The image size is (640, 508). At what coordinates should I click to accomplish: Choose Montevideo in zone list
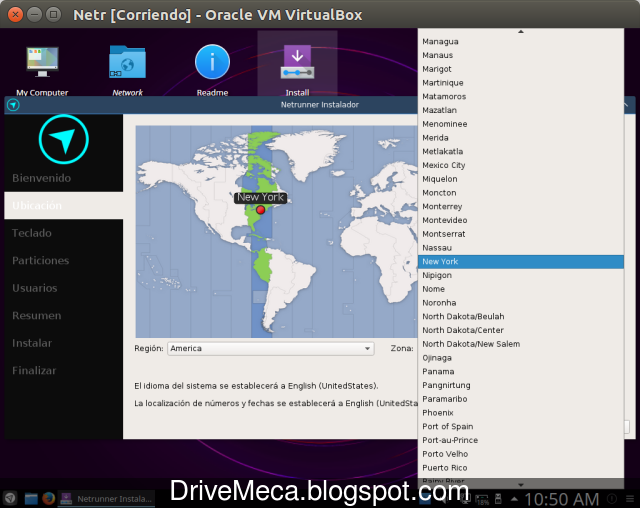click(x=521, y=220)
